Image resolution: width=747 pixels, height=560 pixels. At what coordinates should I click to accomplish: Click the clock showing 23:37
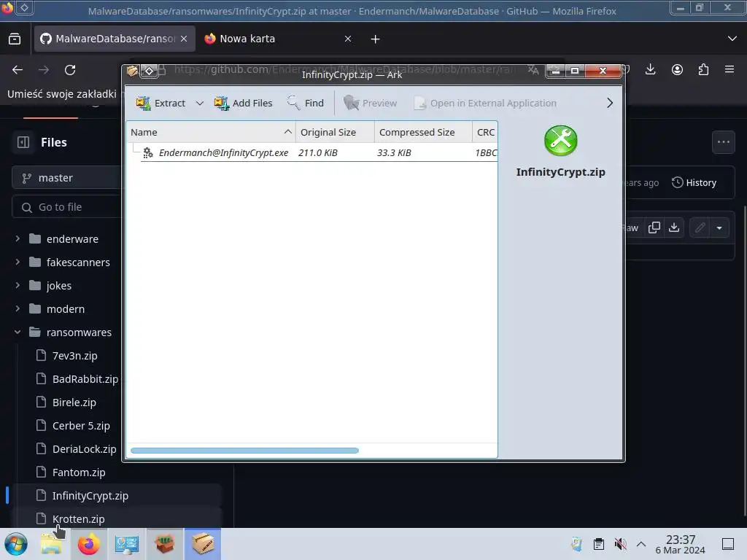(x=680, y=544)
